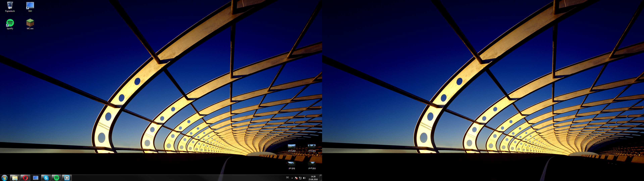Click the DE language indicator
Image resolution: width=644 pixels, height=181 pixels.
pyautogui.click(x=288, y=178)
